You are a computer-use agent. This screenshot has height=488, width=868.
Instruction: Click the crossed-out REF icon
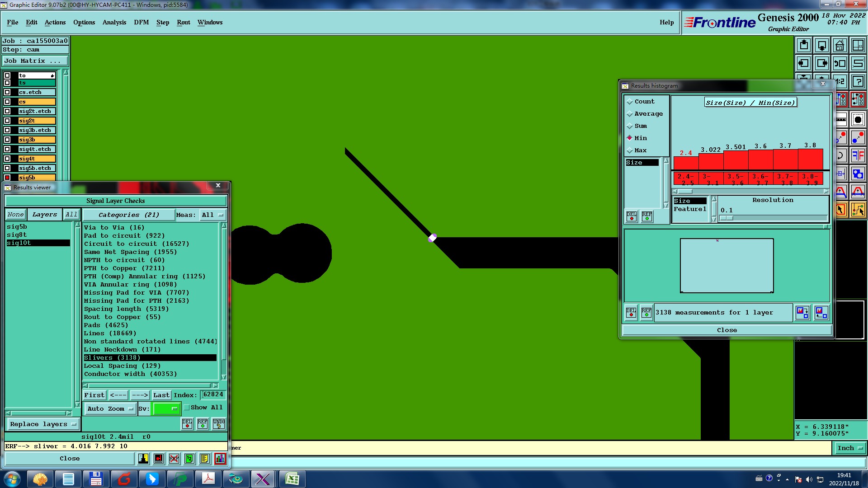pos(174,459)
